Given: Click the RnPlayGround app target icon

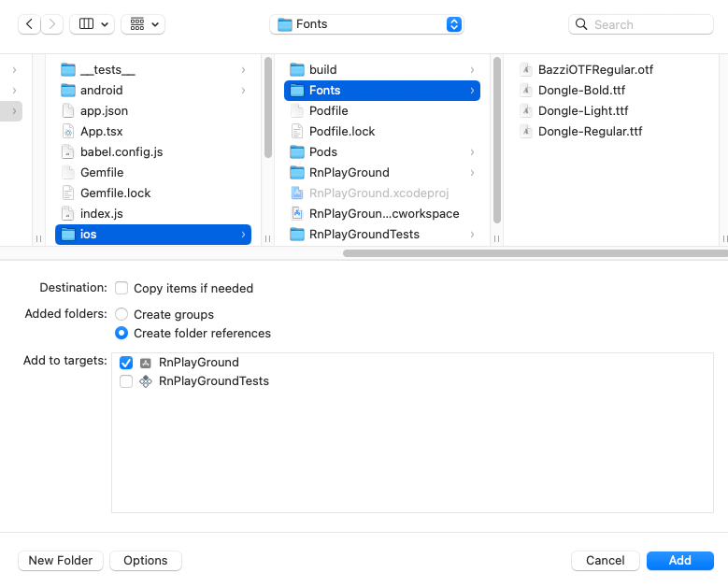Looking at the screenshot, I should 146,363.
